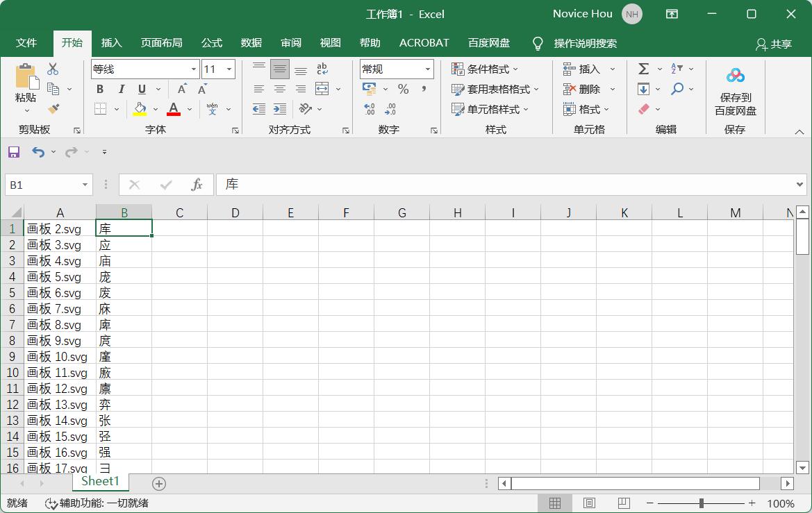
Task: Click the percent style icon
Action: [x=403, y=89]
